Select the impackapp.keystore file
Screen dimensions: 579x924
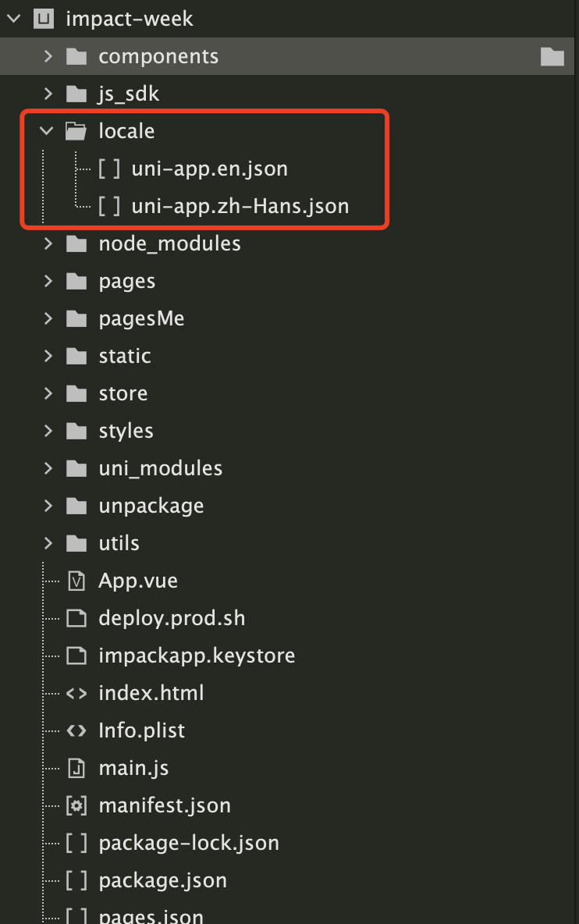point(197,656)
